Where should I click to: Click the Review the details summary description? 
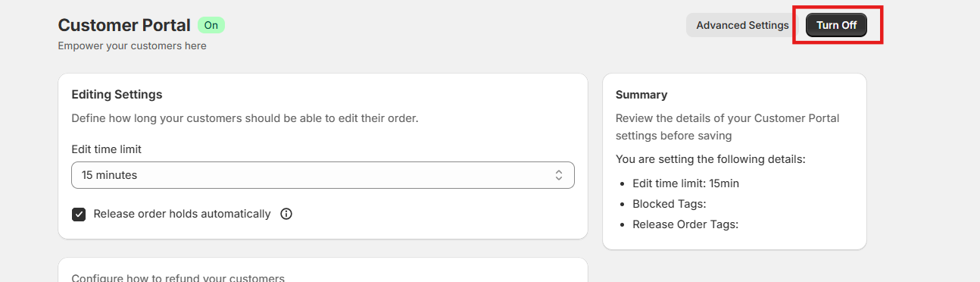click(x=727, y=127)
